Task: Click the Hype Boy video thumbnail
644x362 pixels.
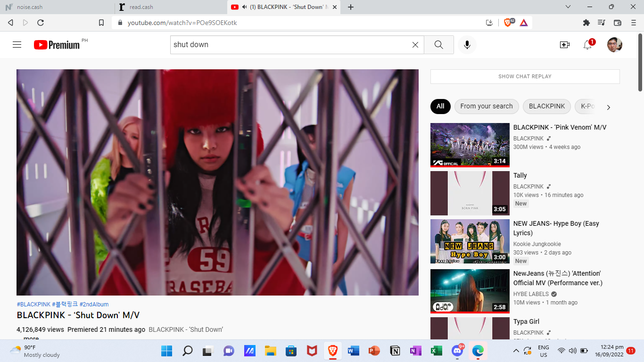Action: coord(470,241)
